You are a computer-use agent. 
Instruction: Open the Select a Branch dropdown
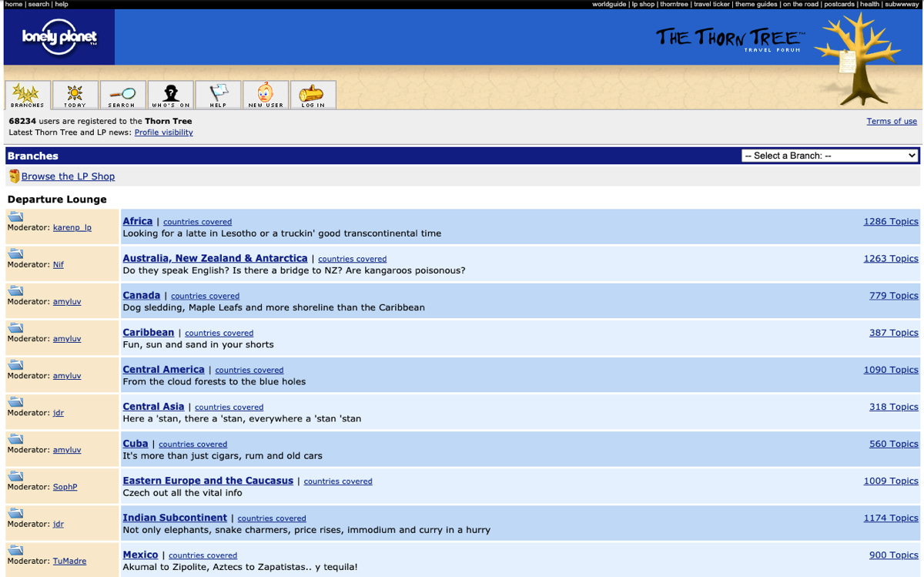830,156
